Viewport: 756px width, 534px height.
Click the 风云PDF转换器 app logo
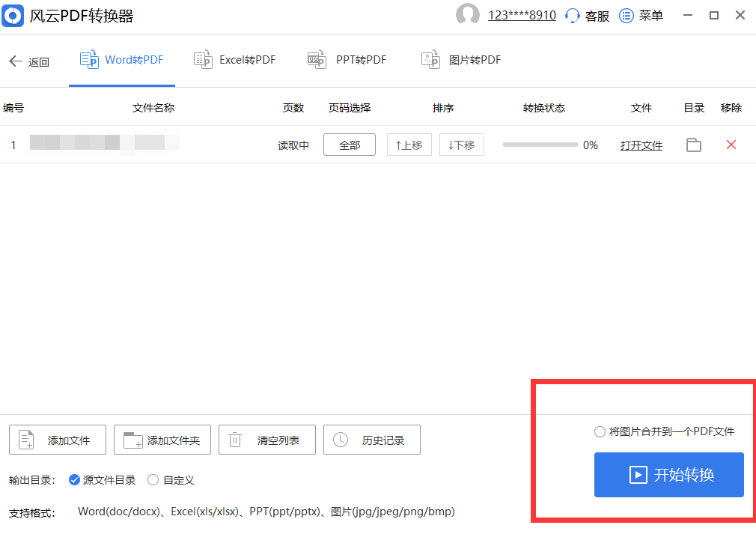(13, 16)
